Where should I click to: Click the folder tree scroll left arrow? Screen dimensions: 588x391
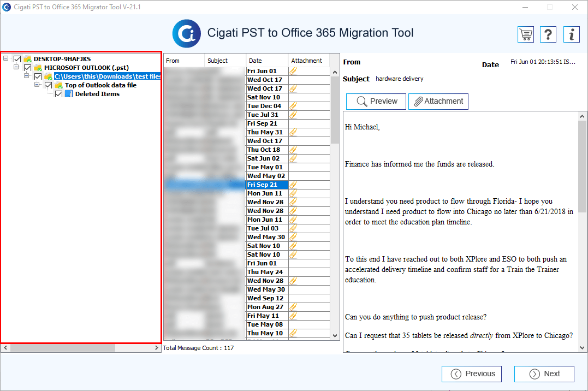coord(5,348)
